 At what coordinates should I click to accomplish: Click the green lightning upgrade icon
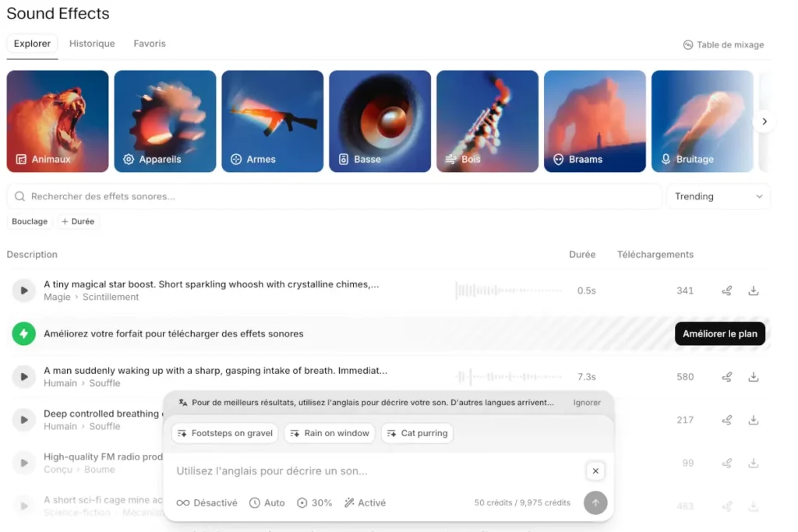point(24,333)
